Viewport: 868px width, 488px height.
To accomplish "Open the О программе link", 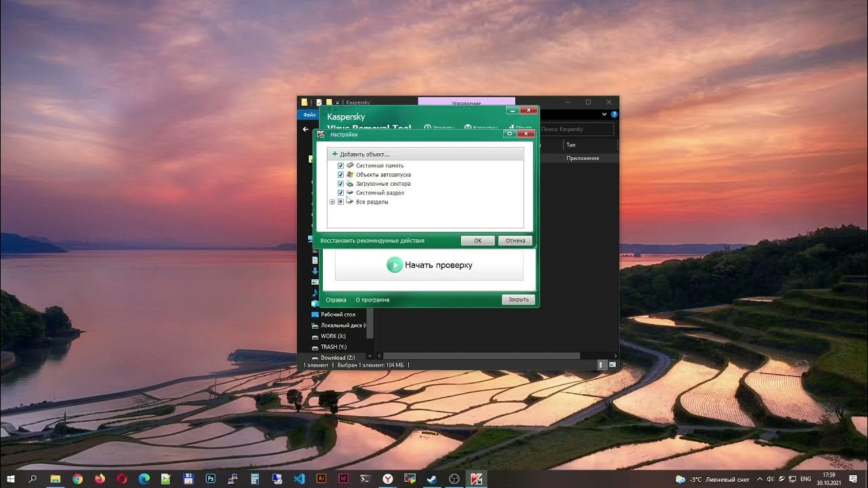I will 372,300.
